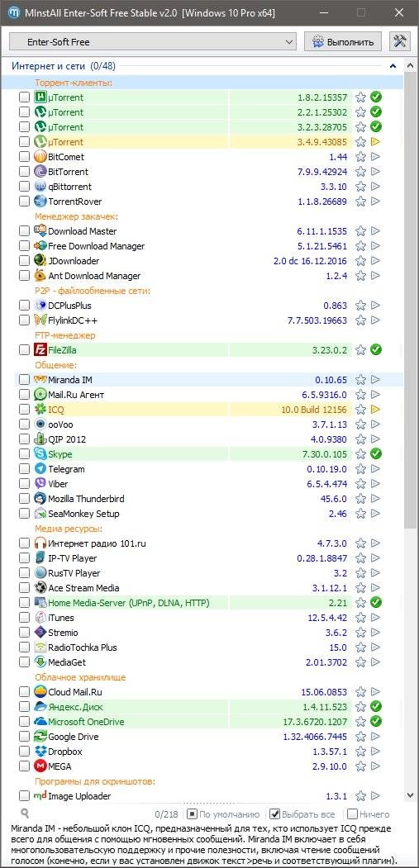Click the 'Менеджер закачек:' category header

click(x=76, y=216)
